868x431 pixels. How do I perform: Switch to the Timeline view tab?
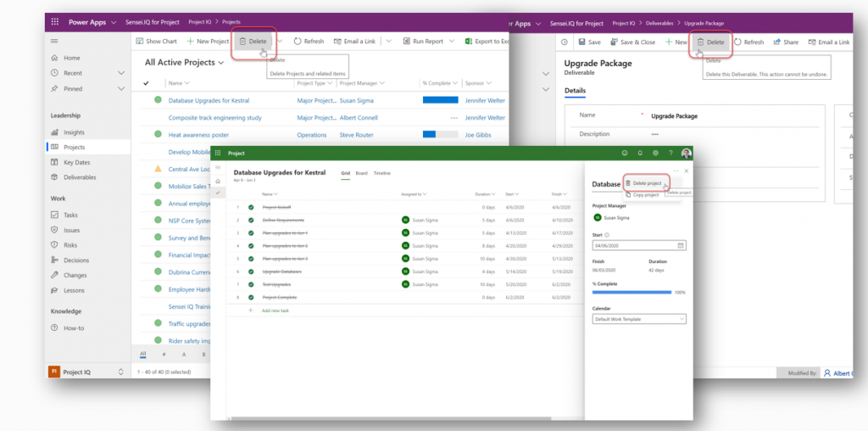click(382, 173)
